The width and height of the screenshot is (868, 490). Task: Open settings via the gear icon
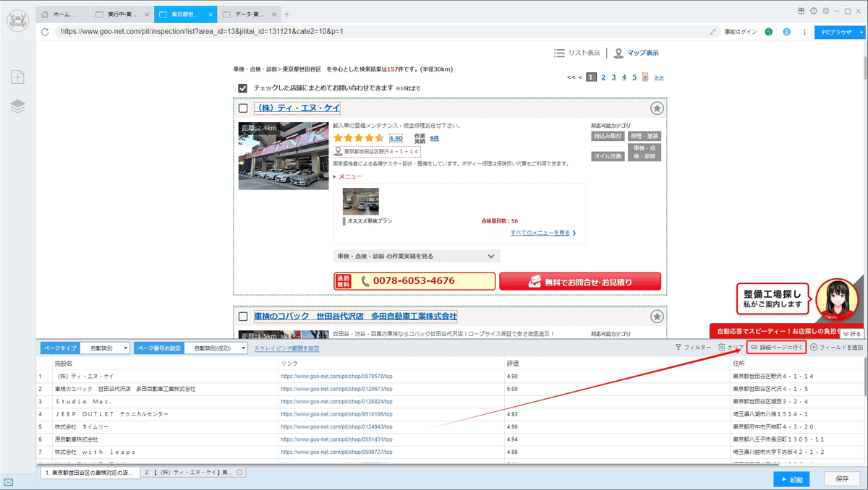coord(825,11)
